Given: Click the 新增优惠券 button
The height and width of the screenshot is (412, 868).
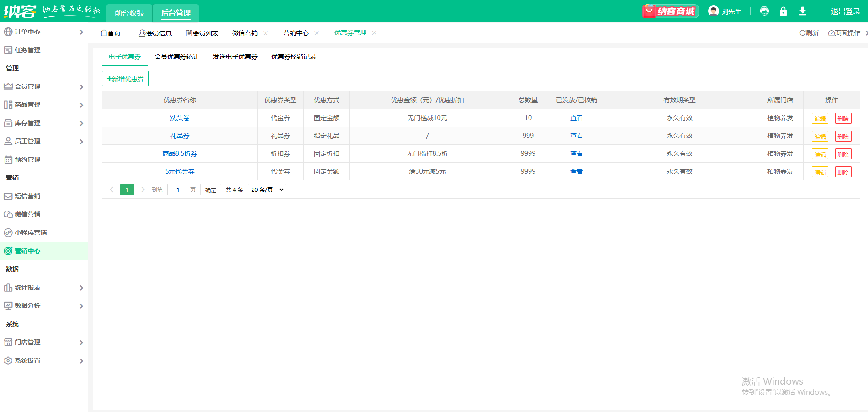Looking at the screenshot, I should point(125,79).
